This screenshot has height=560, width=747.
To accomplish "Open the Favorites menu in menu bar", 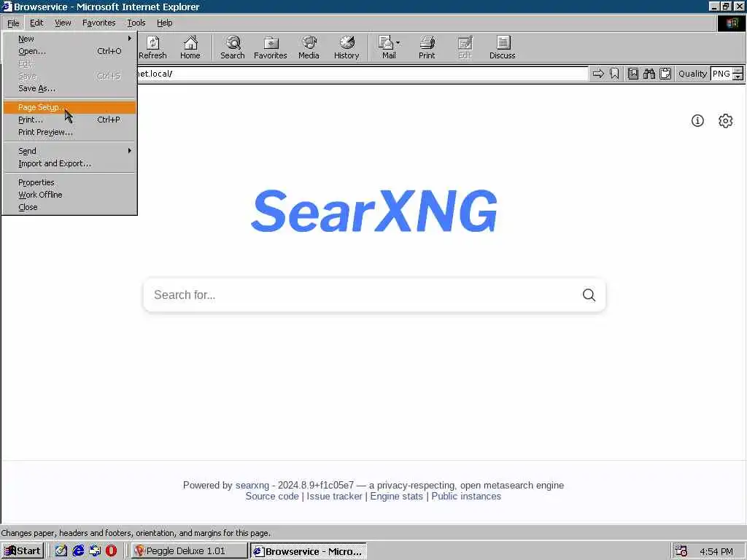I will tap(98, 23).
